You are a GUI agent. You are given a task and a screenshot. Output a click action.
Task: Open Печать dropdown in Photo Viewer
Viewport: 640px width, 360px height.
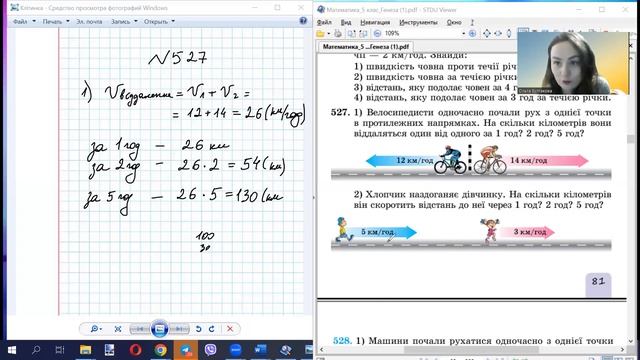point(56,21)
